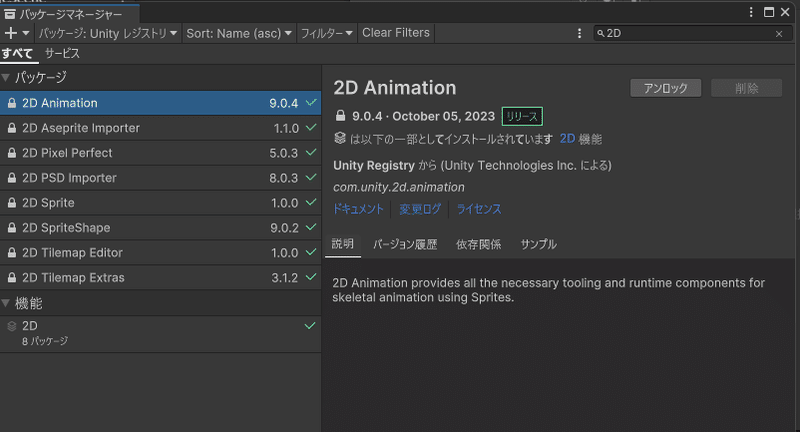Image resolution: width=800 pixels, height=432 pixels.
Task: Select the 2D PSD Importer package
Action: tap(160, 178)
